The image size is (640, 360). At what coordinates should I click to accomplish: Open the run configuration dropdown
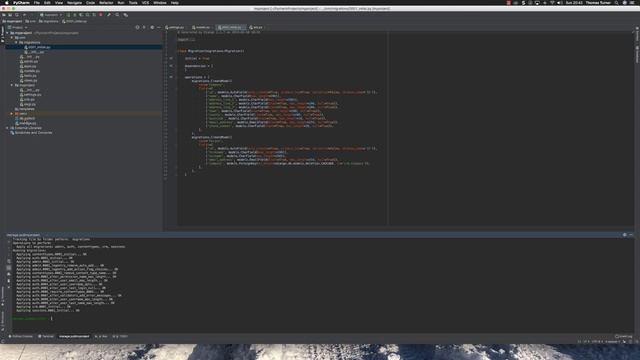(x=51, y=15)
